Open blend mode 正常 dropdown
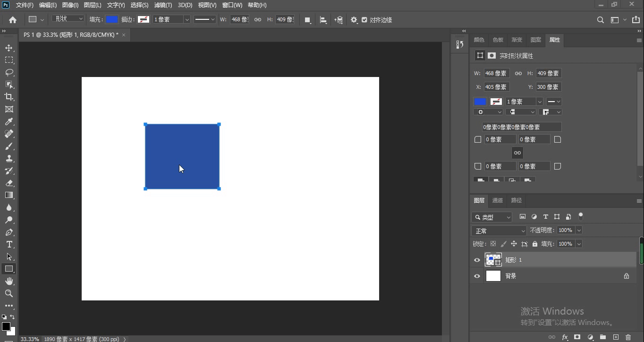The image size is (644, 342). [x=499, y=231]
